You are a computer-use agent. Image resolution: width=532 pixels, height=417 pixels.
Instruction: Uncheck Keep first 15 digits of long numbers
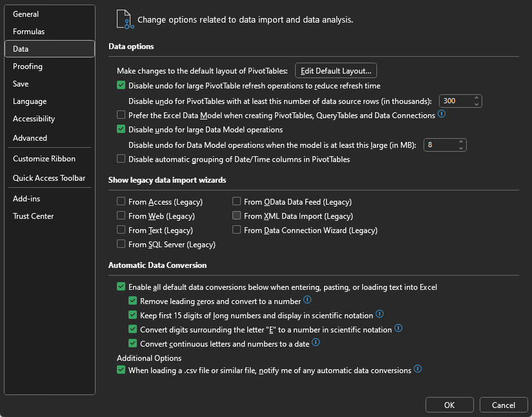tap(132, 315)
